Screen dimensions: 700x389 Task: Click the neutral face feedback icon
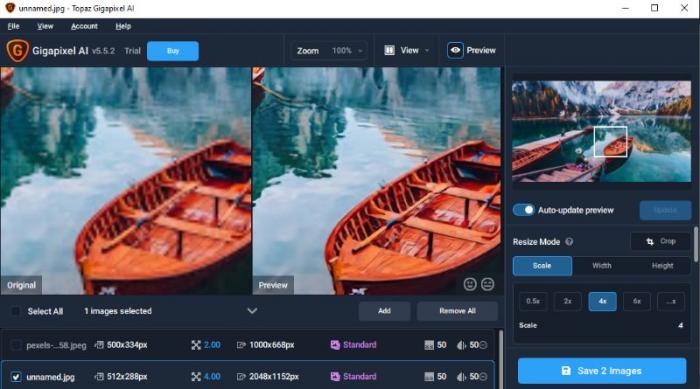point(488,284)
